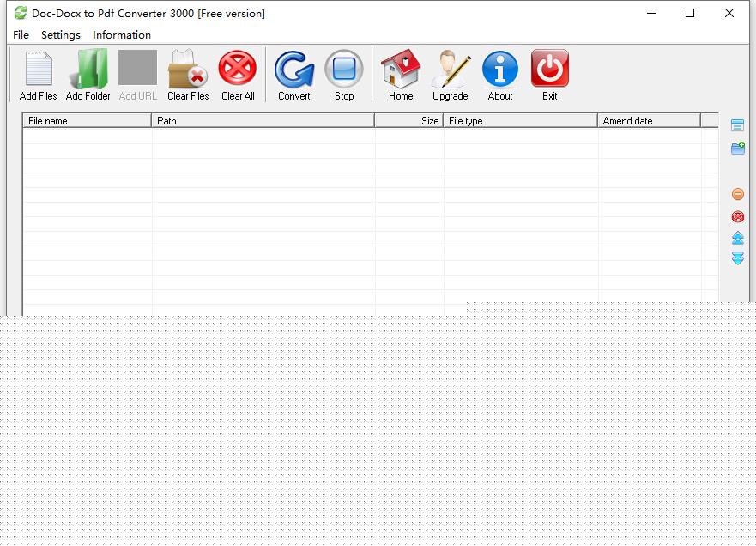756x546 pixels.
Task: Click the File name column header
Action: (86, 120)
